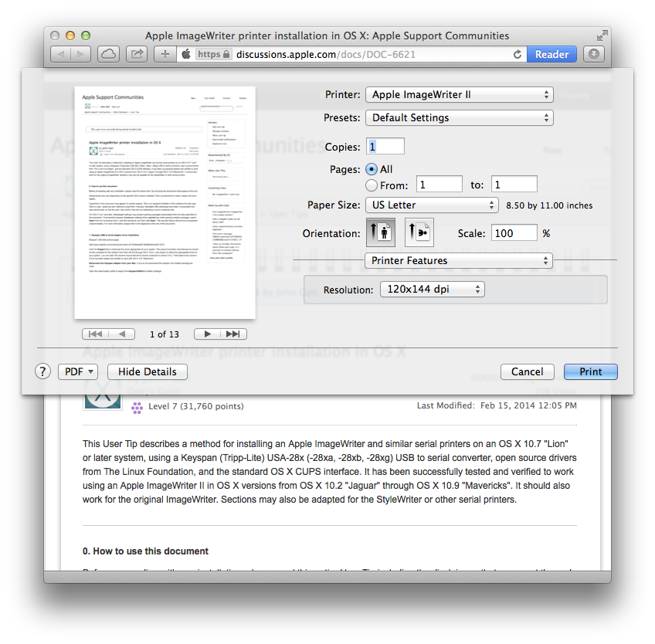Open the iCloud Tabs cloud icon
The height and width of the screenshot is (644, 655).
pyautogui.click(x=109, y=54)
